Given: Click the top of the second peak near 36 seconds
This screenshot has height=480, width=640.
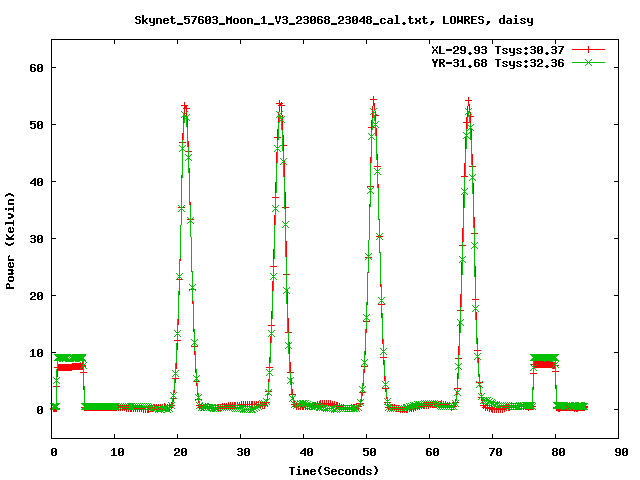Looking at the screenshot, I should pyautogui.click(x=281, y=106).
